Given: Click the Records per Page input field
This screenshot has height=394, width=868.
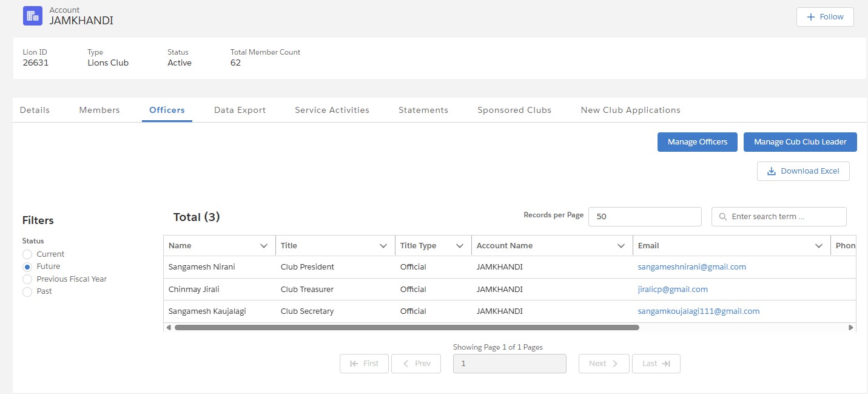Looking at the screenshot, I should pyautogui.click(x=645, y=217).
